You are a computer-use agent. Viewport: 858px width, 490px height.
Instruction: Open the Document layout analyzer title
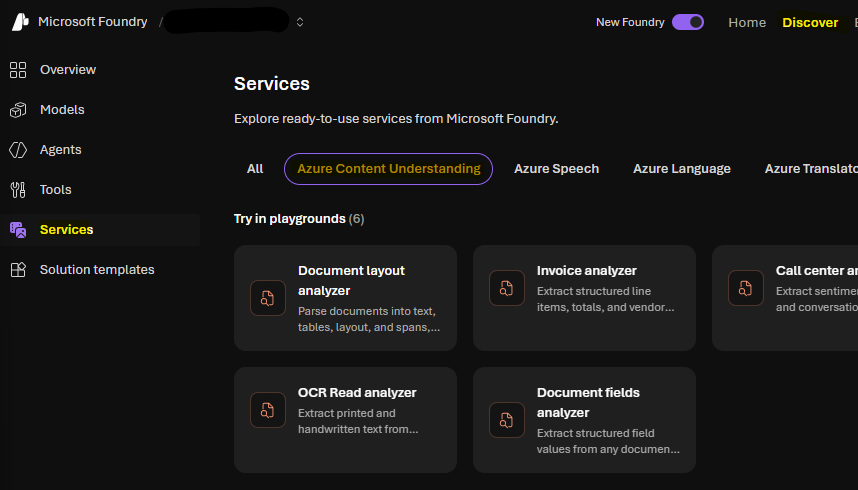(351, 280)
